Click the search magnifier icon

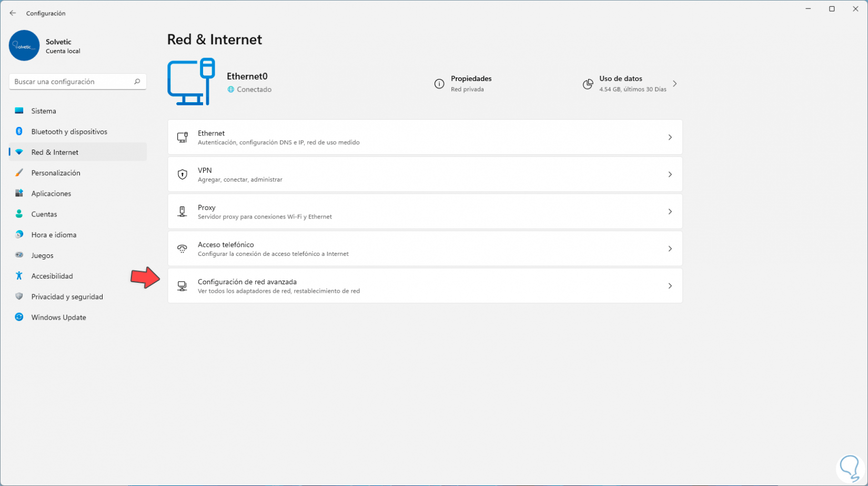pyautogui.click(x=137, y=82)
